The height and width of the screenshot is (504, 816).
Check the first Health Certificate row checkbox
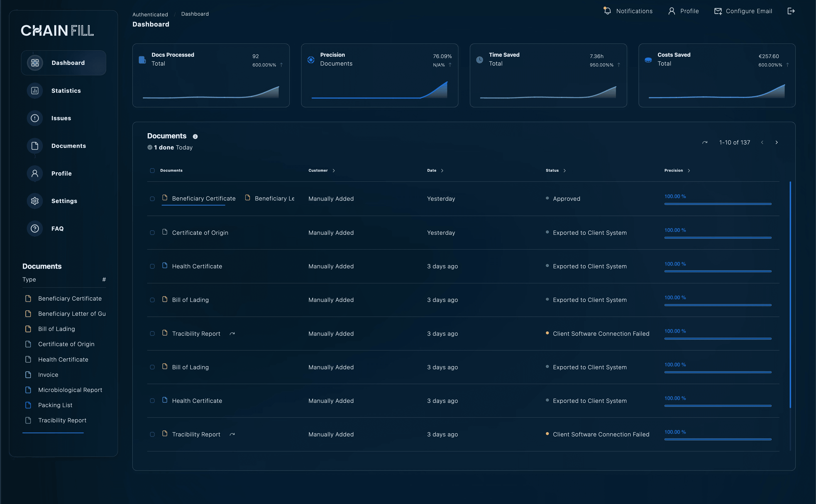152,266
